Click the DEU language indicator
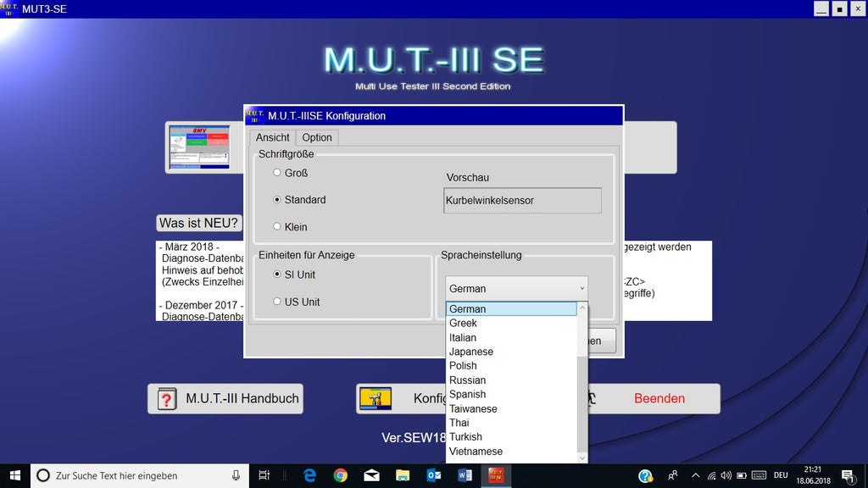868x488 pixels. click(781, 475)
